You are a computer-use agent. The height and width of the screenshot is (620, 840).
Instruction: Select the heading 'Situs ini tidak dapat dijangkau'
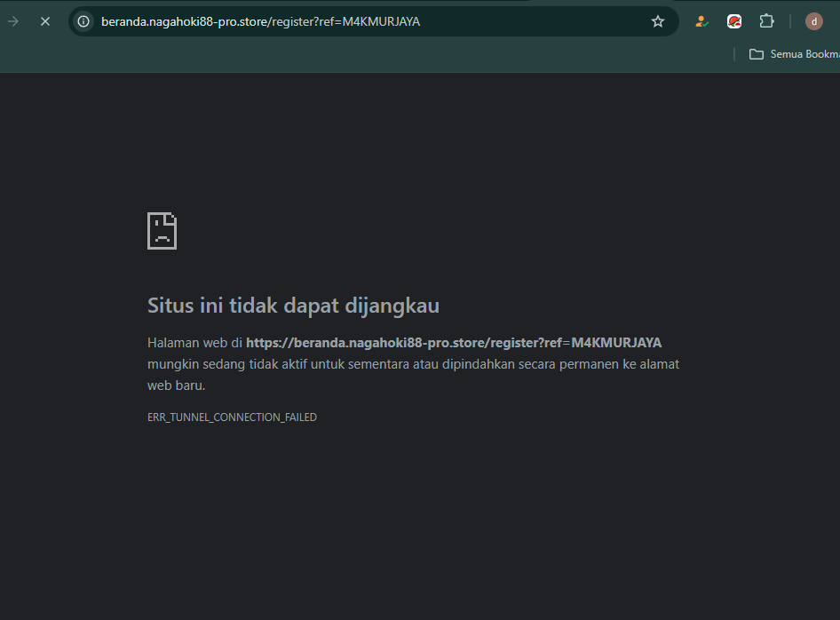tap(294, 306)
